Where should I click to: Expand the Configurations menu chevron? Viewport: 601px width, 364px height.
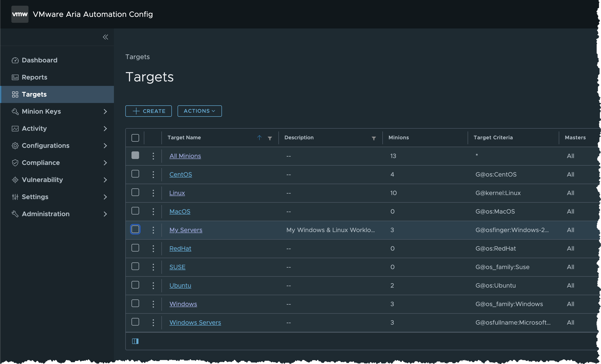(105, 146)
